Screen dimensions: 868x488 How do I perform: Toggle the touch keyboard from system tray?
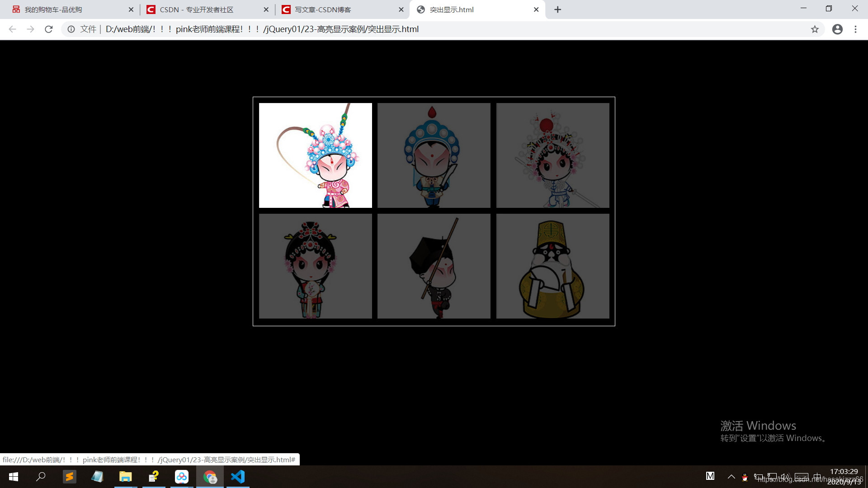tap(802, 477)
